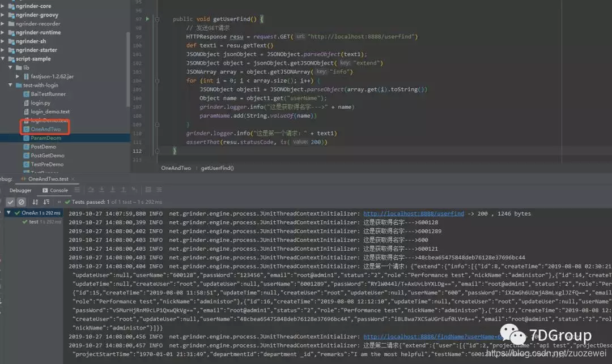Open the PostDemo class

coord(43,147)
